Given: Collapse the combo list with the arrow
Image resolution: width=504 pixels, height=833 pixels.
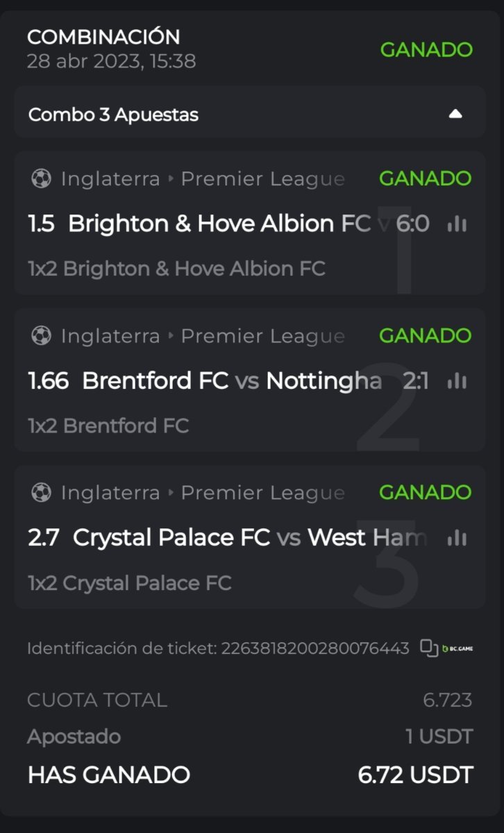Looking at the screenshot, I should click(455, 114).
